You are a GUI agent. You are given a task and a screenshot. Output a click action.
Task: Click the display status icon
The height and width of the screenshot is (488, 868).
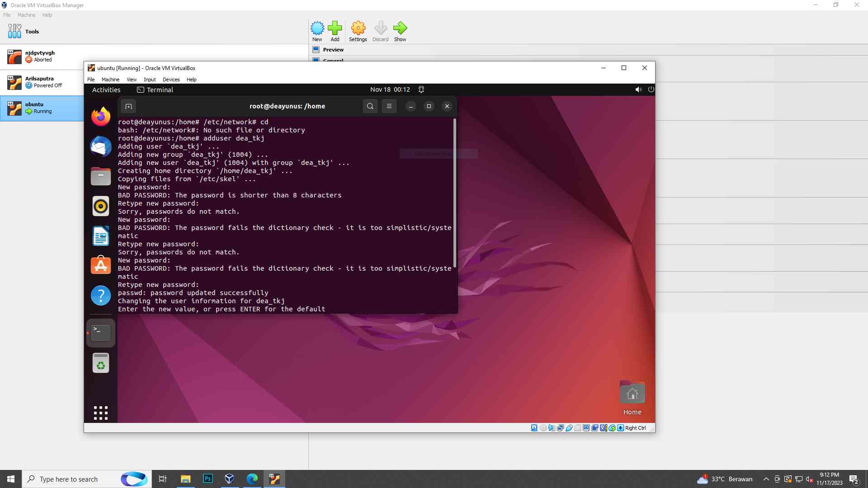click(586, 428)
